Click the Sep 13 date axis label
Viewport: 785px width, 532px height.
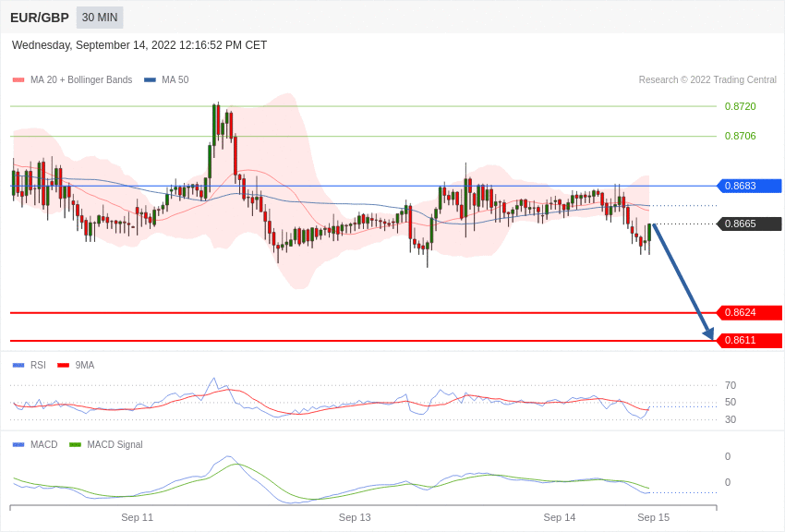(x=355, y=517)
